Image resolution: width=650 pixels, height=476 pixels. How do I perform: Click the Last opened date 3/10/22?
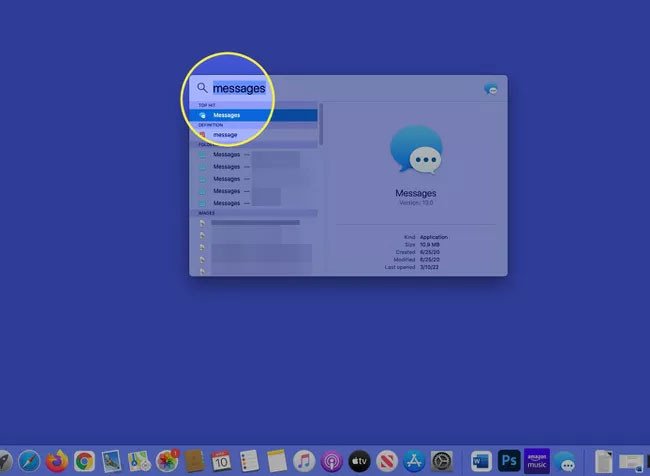[x=429, y=267]
